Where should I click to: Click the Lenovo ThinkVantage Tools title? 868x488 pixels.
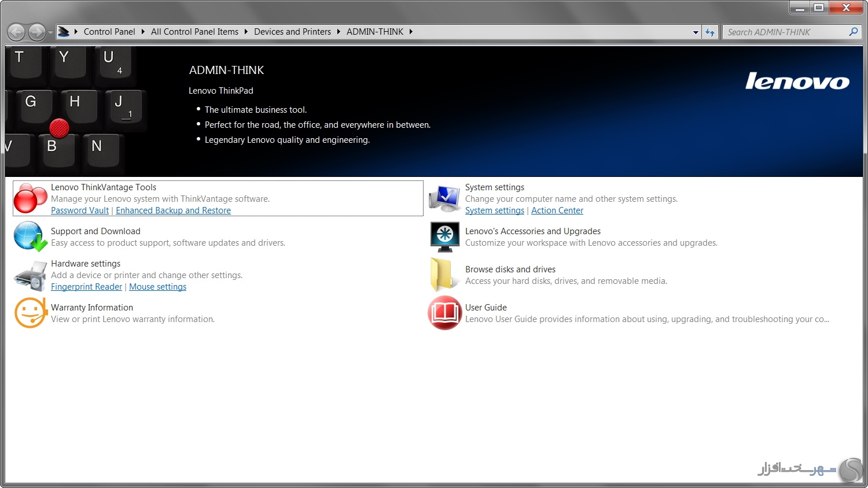coord(104,187)
